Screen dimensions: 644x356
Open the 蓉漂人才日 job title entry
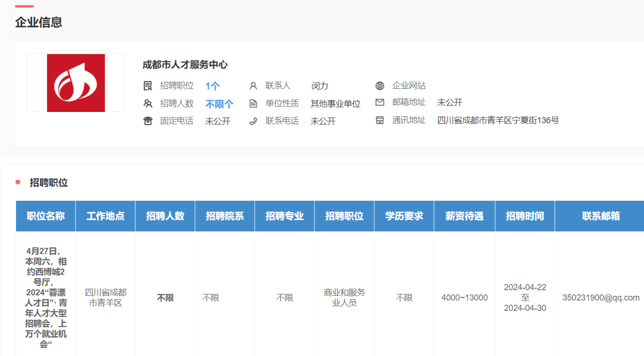[46, 298]
